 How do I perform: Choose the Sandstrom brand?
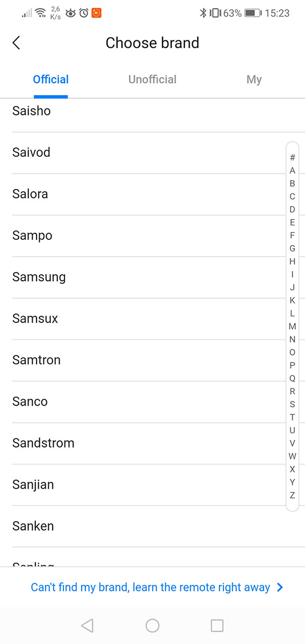(x=152, y=443)
